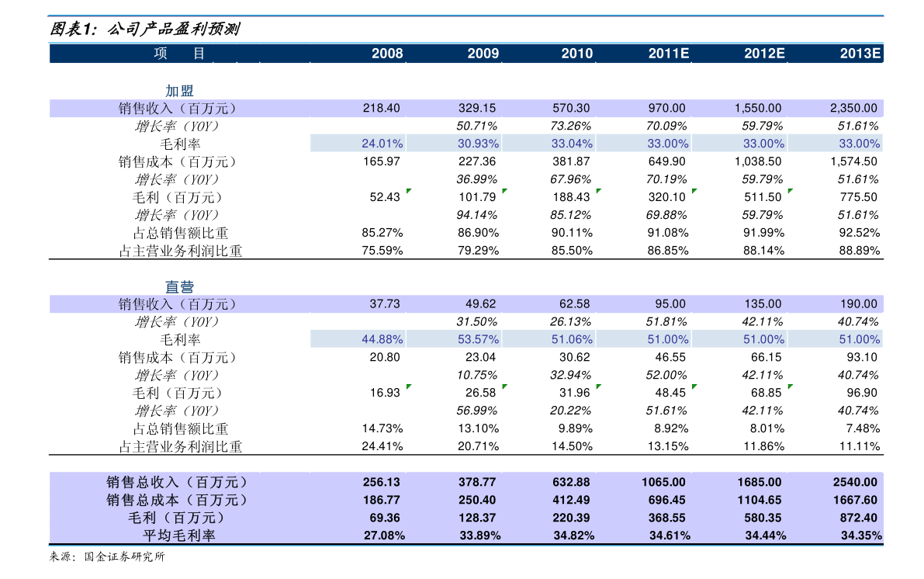This screenshot has width=924, height=579.
Task: Select the 加盟 sales revenue value '218.40'
Action: (x=381, y=109)
